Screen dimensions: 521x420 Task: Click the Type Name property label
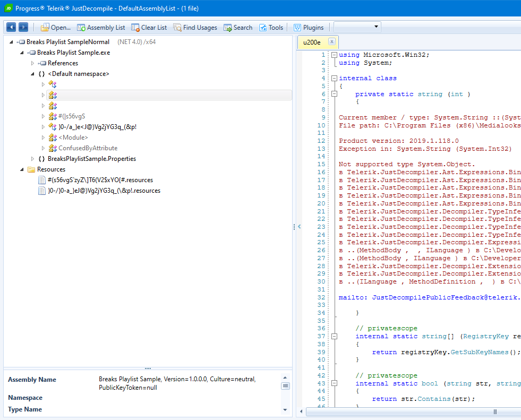25,409
